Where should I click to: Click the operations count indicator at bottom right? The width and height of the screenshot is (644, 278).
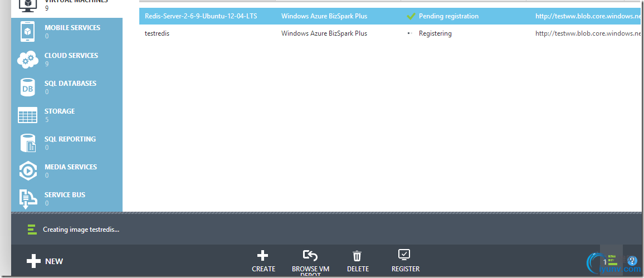pyautogui.click(x=612, y=260)
